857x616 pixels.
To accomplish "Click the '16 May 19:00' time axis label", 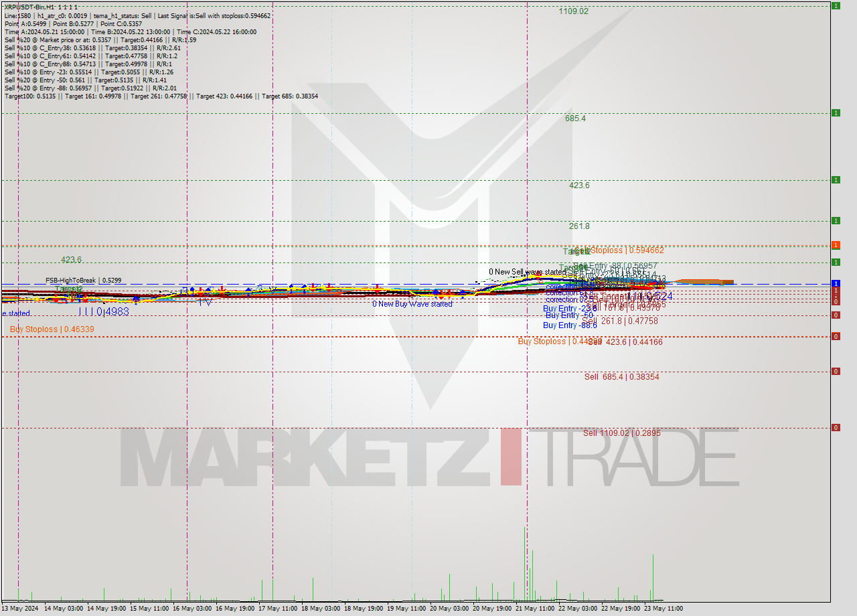I will pos(235,609).
